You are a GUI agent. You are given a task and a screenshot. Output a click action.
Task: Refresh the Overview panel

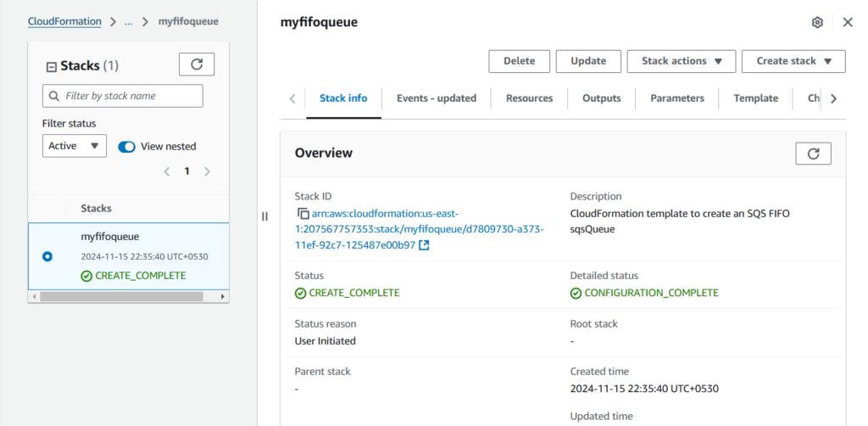813,154
